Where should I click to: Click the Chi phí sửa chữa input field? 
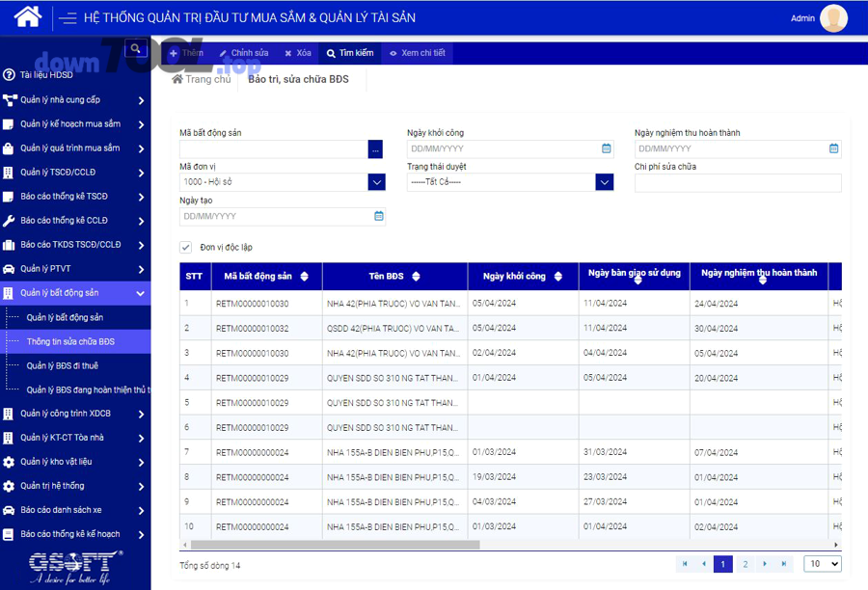click(738, 183)
